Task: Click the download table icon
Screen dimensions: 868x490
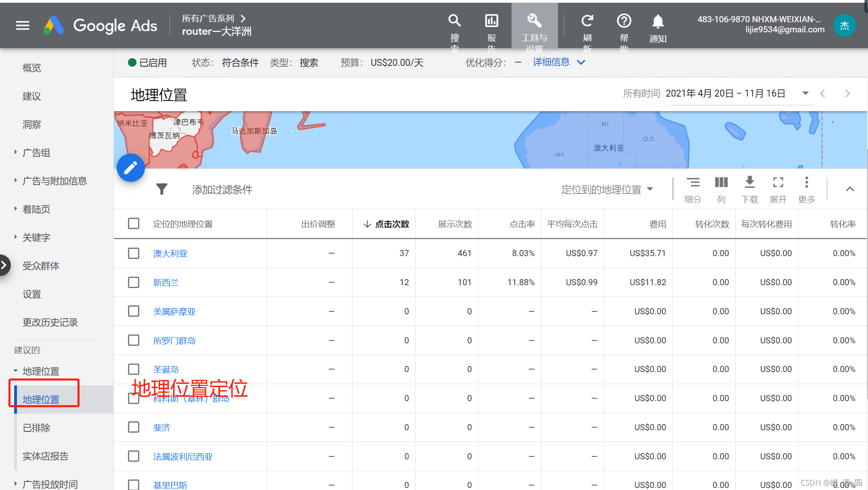Action: 749,183
